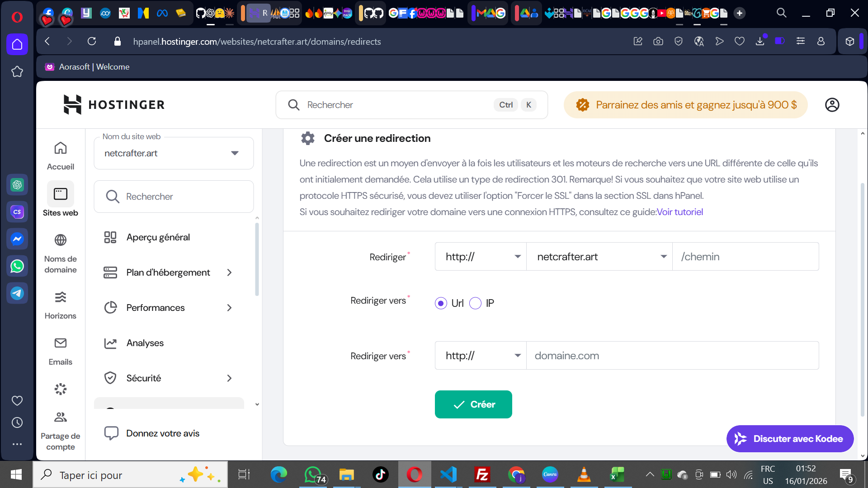Click the Windows taskbar search box
This screenshot has width=868, height=488.
click(x=130, y=474)
